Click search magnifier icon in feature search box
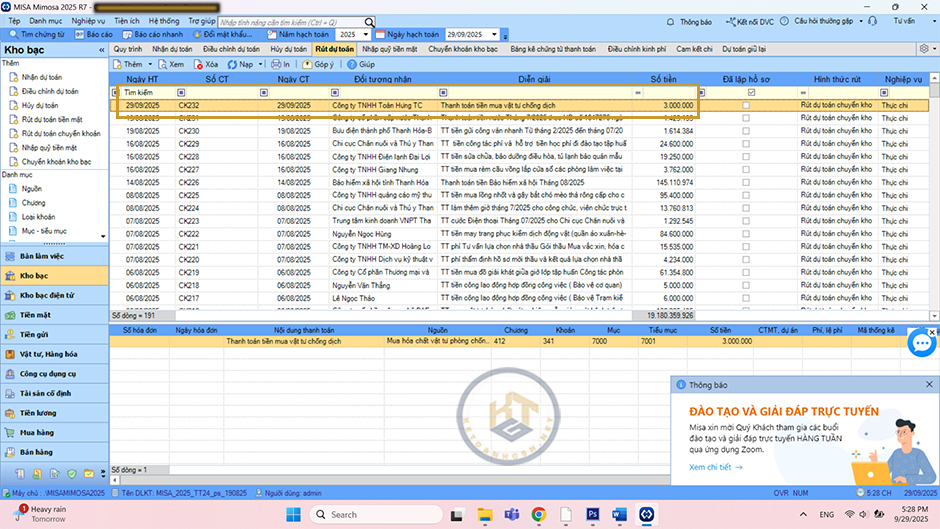The width and height of the screenshot is (940, 529). pos(369,21)
